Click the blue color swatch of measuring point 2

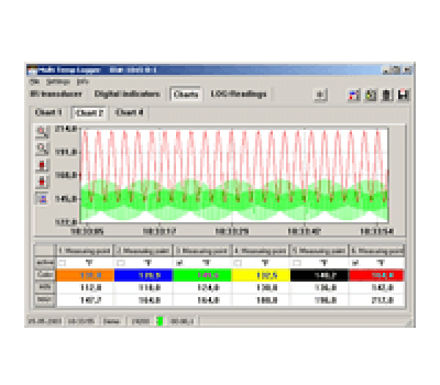[x=143, y=276]
